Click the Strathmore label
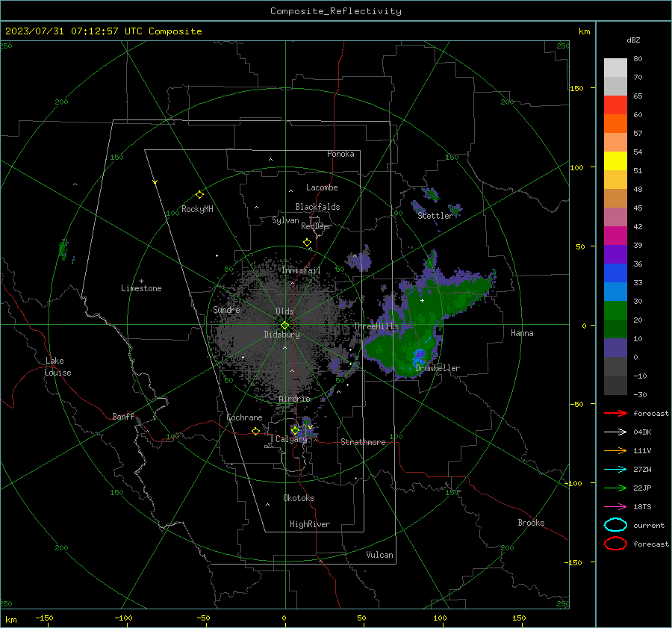 pos(363,442)
